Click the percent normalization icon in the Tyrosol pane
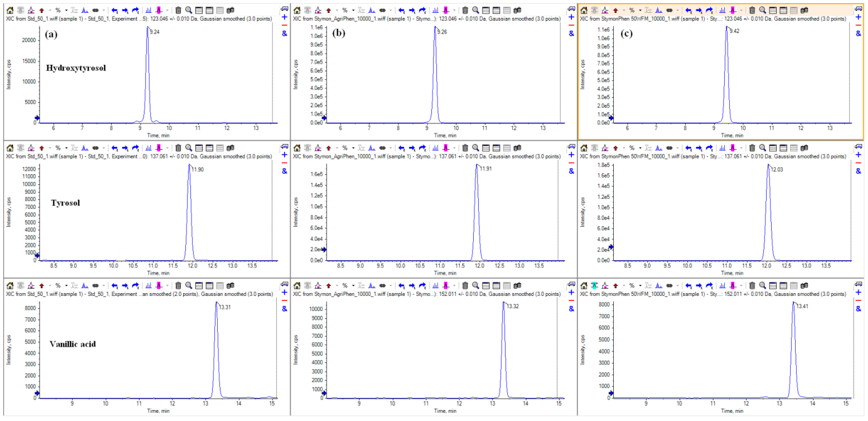The height and width of the screenshot is (421, 868). coord(58,147)
